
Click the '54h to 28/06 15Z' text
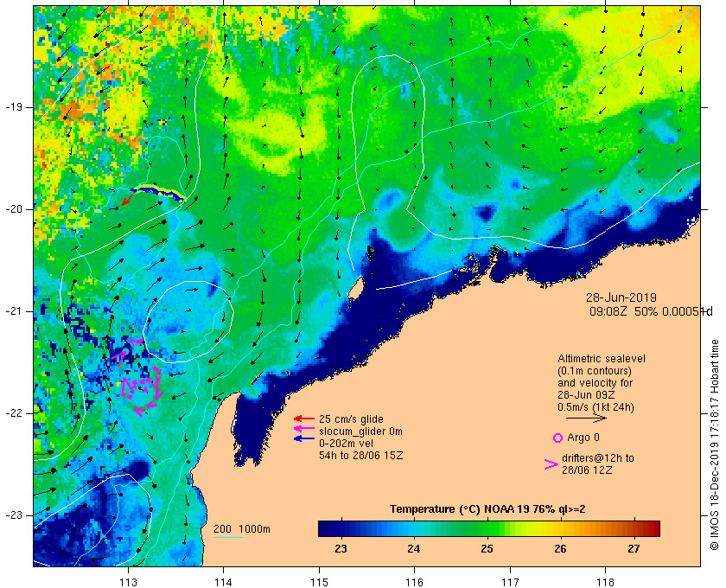coord(360,456)
